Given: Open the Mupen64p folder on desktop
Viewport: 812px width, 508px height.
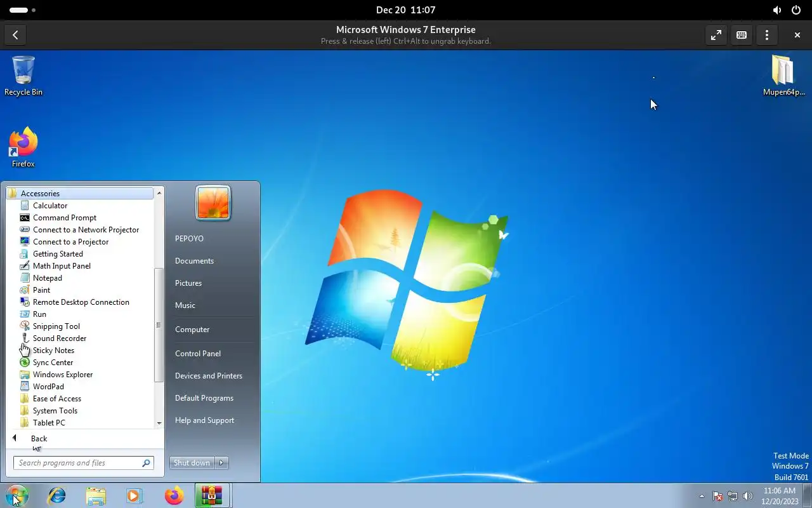Looking at the screenshot, I should [783, 76].
